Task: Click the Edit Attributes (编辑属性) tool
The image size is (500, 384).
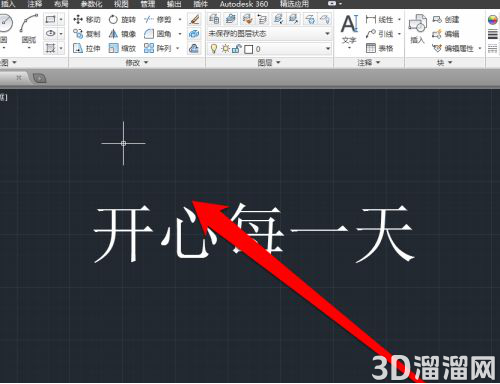Action: pos(453,48)
